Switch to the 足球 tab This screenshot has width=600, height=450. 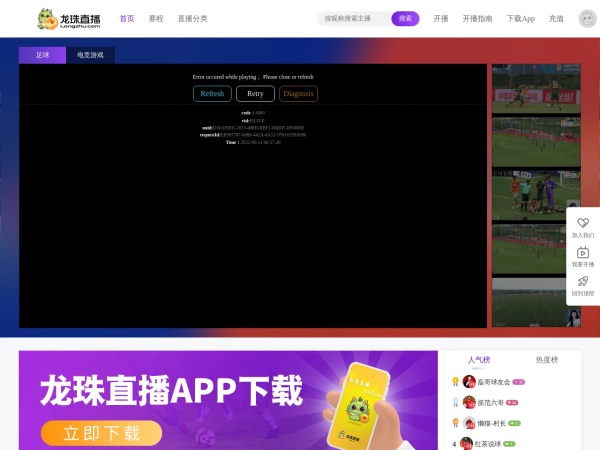click(42, 56)
